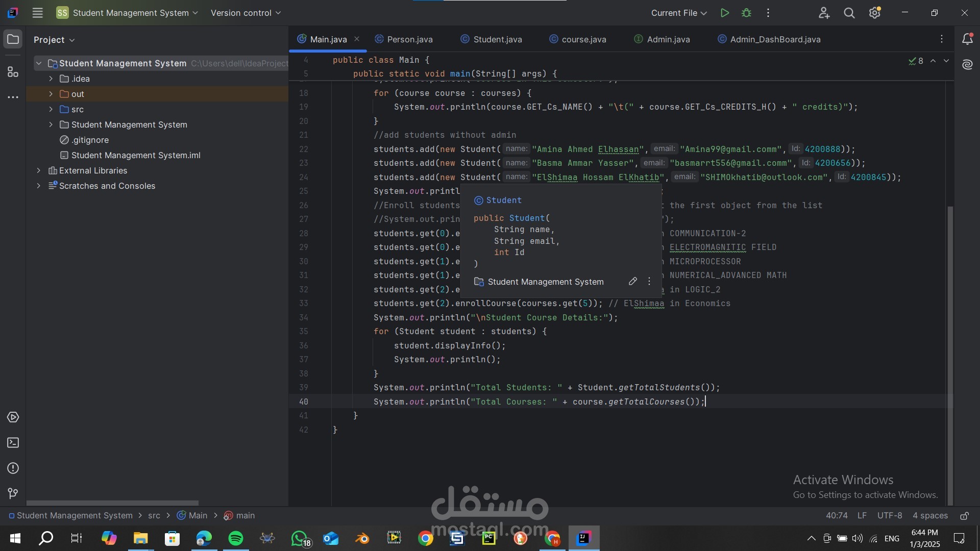Edit Student constructor via pencil icon in popup
The width and height of the screenshot is (980, 551).
click(x=632, y=281)
